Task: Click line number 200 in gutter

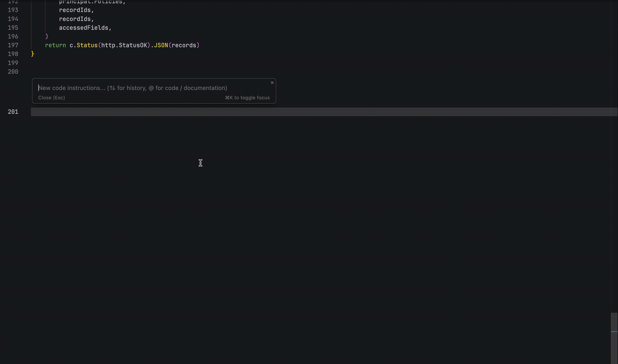Action: pyautogui.click(x=13, y=72)
